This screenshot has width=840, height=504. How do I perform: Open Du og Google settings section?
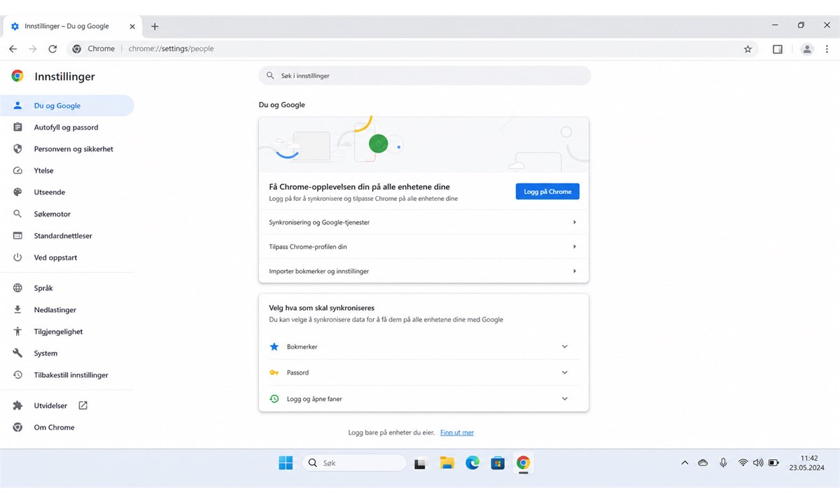[x=66, y=106]
